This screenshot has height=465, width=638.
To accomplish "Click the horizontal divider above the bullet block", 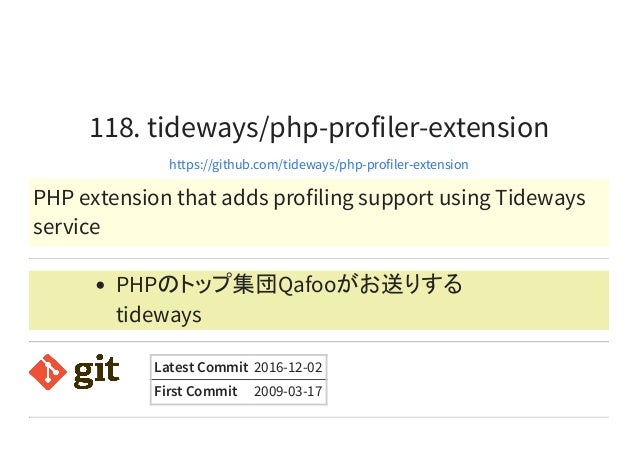I will coord(319,258).
